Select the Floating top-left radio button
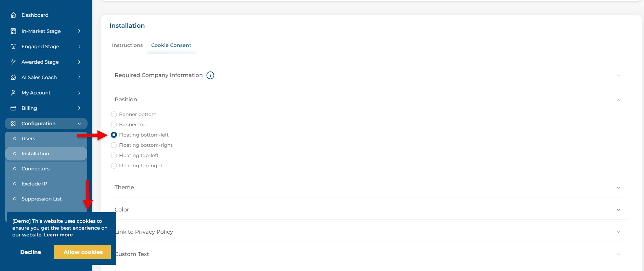644x271 pixels. coord(114,155)
